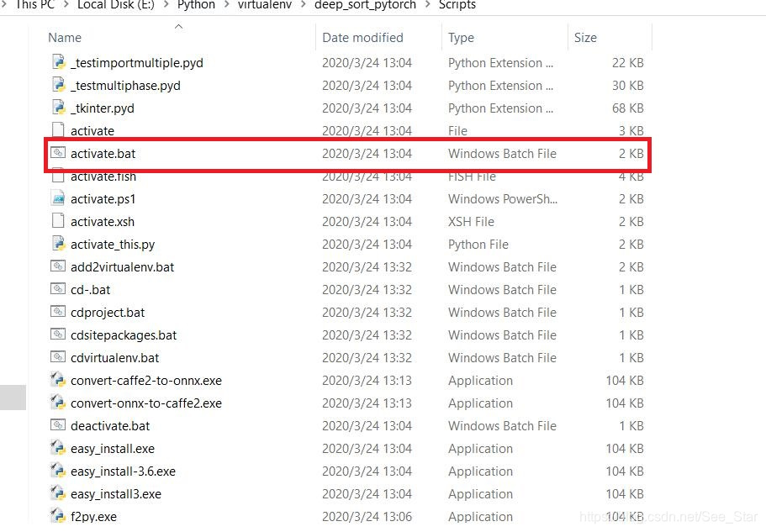Go to Local Disk (E:) in breadcrumb
The image size is (766, 532).
[116, 5]
